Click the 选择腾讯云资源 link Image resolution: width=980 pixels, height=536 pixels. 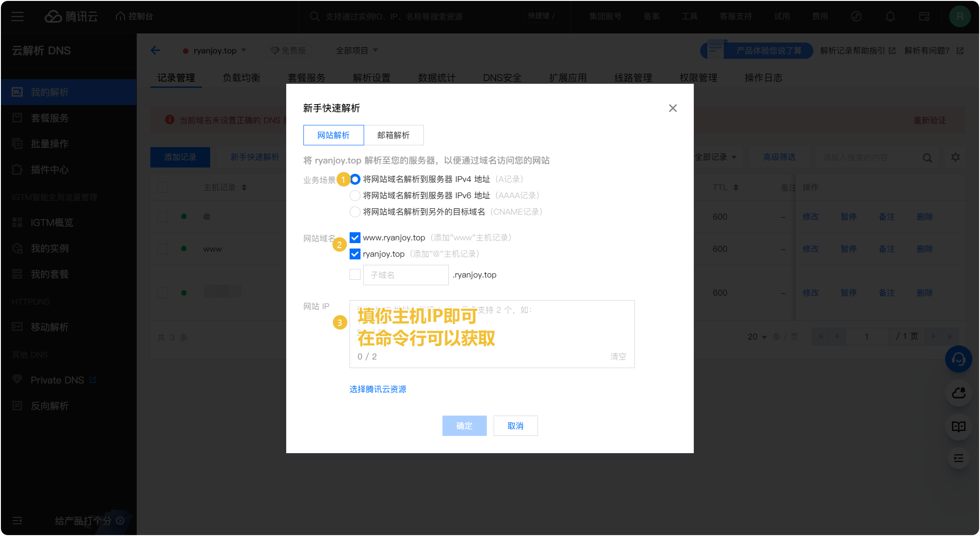point(378,389)
